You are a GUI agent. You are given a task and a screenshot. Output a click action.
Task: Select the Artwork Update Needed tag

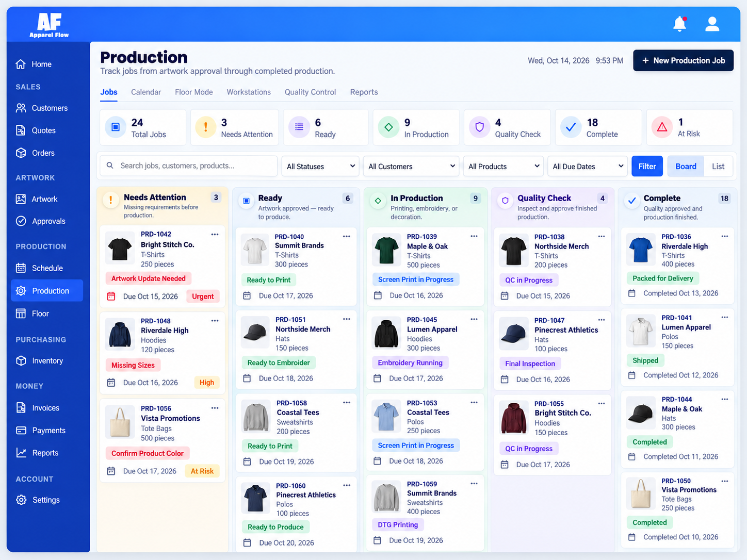(149, 278)
